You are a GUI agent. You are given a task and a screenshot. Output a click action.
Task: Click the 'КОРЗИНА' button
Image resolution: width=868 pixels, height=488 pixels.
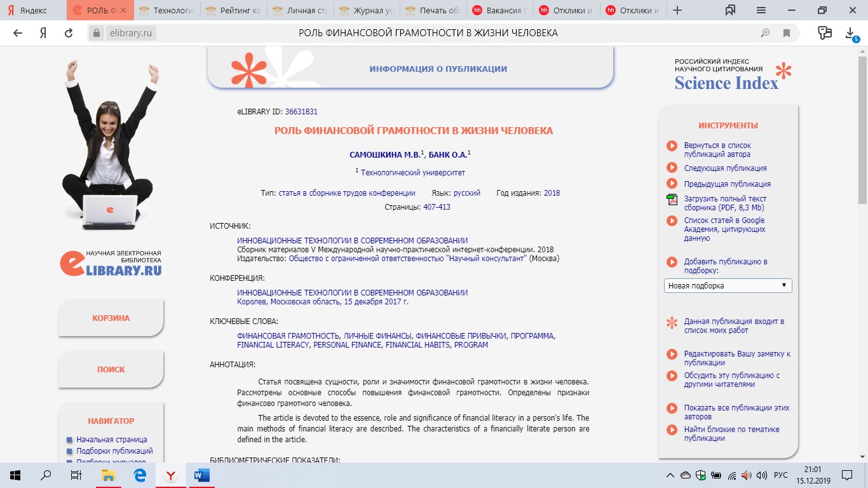click(111, 318)
